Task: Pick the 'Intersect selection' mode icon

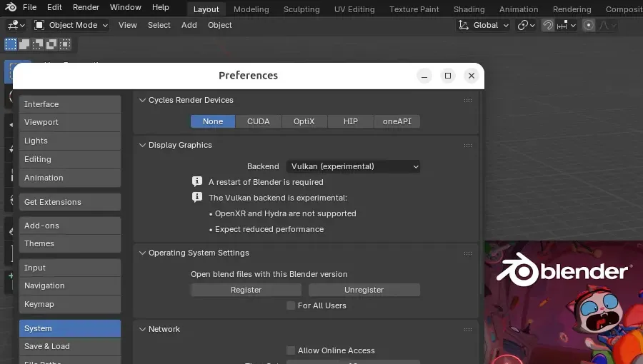Action: (65, 44)
